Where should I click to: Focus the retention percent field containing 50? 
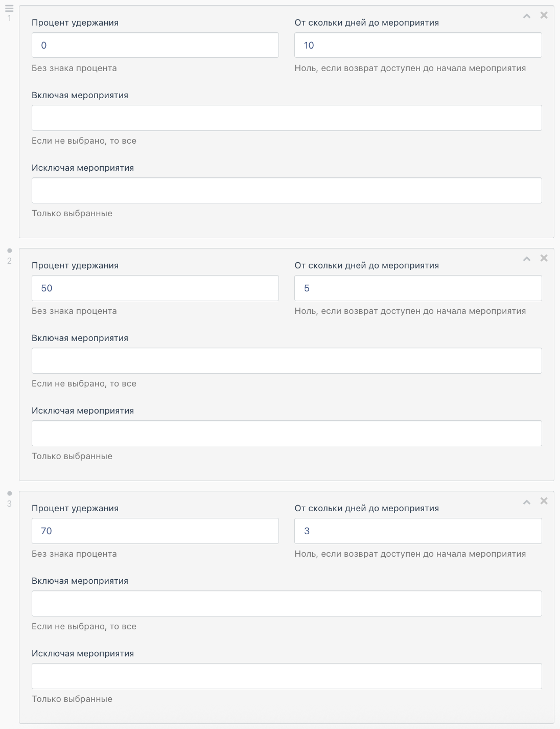tap(155, 288)
